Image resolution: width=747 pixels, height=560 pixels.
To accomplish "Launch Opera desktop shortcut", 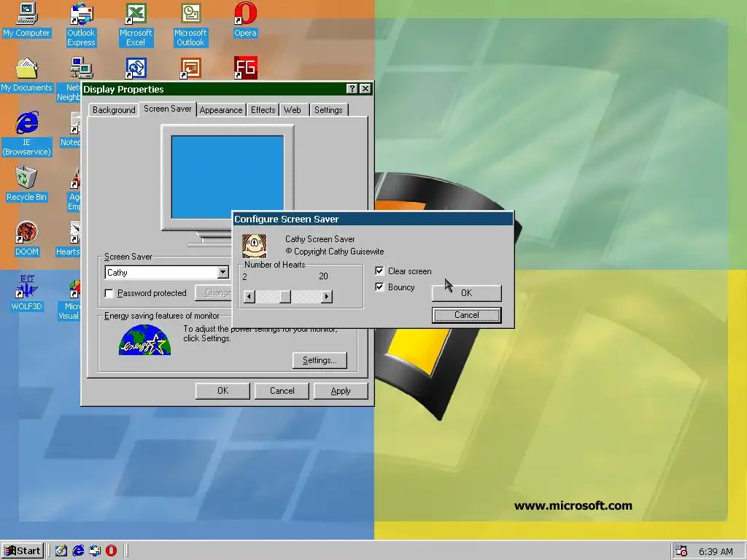I will (245, 20).
